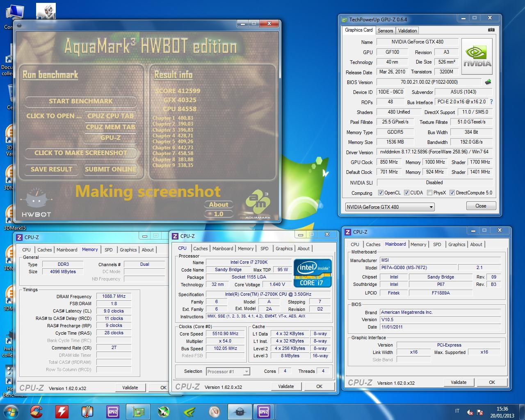
Task: Select the Recycle Bin desktop icon
Action: 11,96
